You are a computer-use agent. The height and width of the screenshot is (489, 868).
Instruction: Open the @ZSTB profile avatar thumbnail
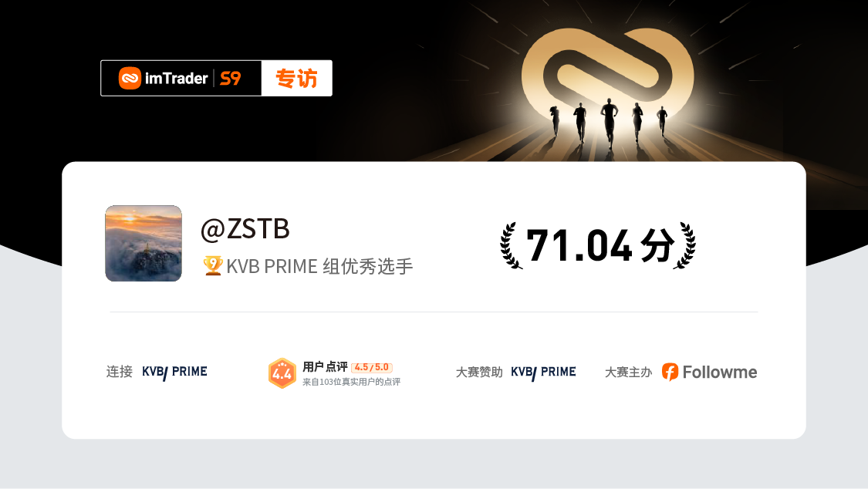[144, 244]
